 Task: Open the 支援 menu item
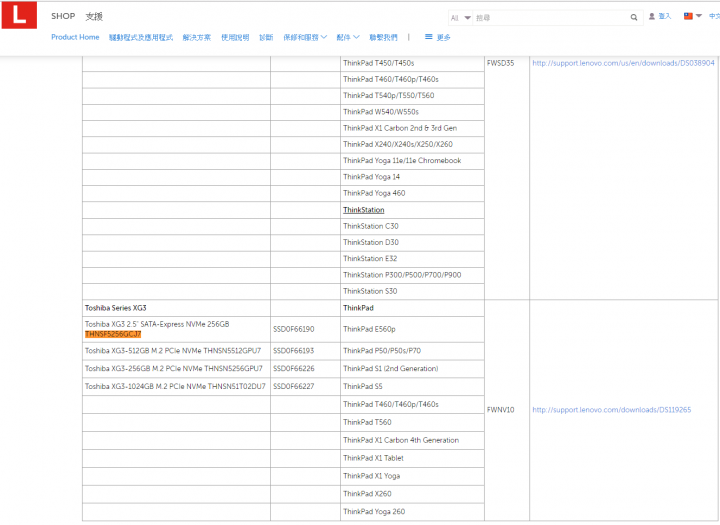[x=94, y=17]
